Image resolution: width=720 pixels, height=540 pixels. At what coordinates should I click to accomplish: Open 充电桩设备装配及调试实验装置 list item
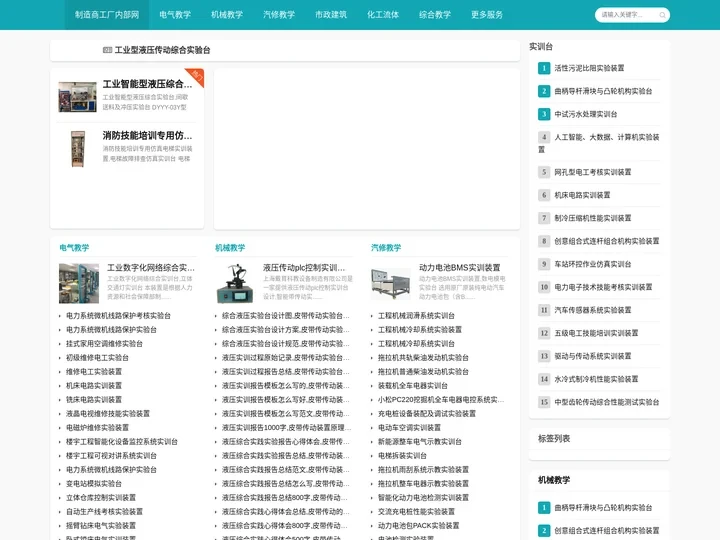pos(427,414)
